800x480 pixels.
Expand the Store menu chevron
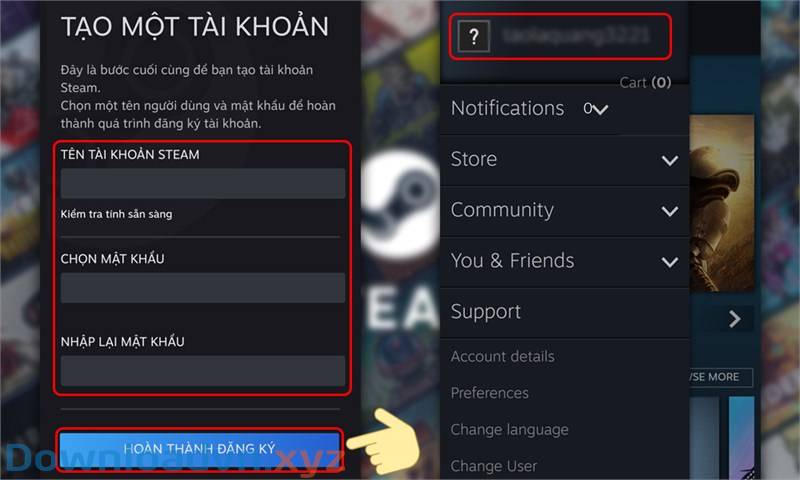(x=670, y=161)
